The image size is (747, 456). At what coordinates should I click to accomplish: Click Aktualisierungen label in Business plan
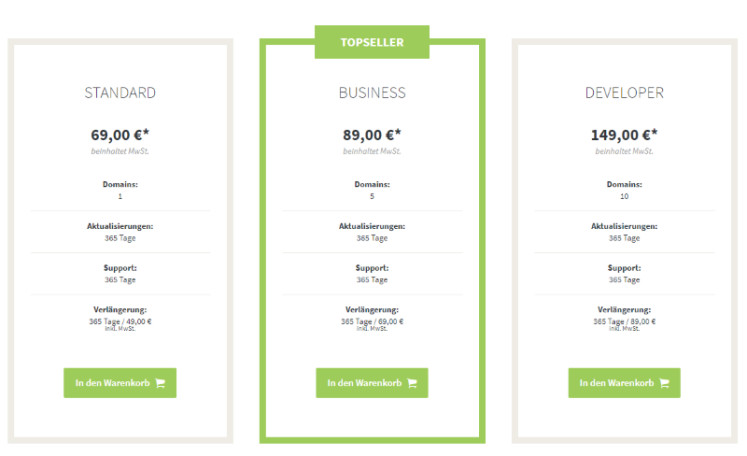pyautogui.click(x=372, y=226)
